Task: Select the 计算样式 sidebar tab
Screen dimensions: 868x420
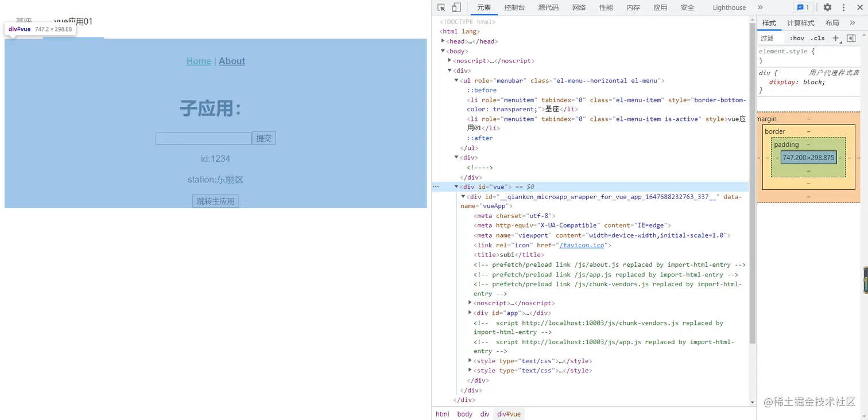Action: (800, 23)
